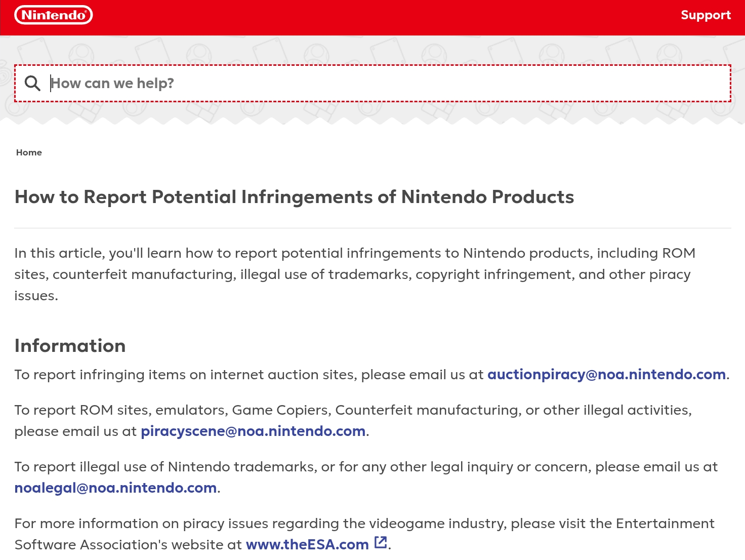This screenshot has height=560, width=745.
Task: Open the auctionpiracy@noa.nintendo.com email link
Action: pyautogui.click(x=606, y=375)
